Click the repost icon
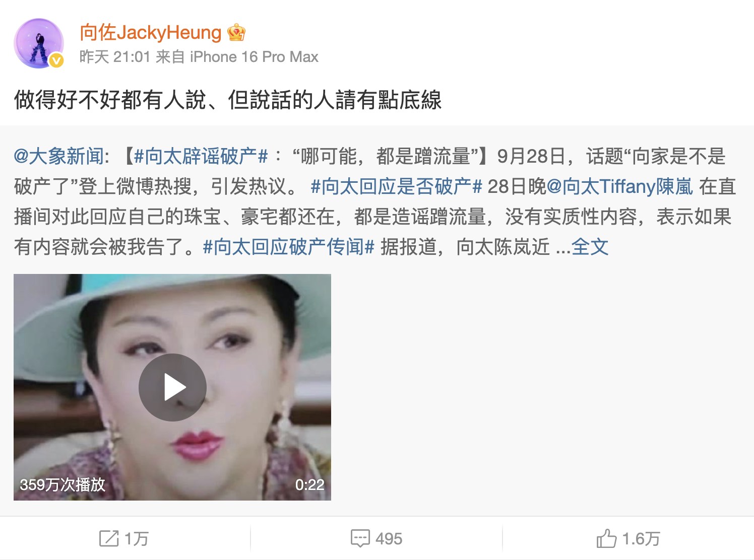754x560 pixels. coord(109,538)
